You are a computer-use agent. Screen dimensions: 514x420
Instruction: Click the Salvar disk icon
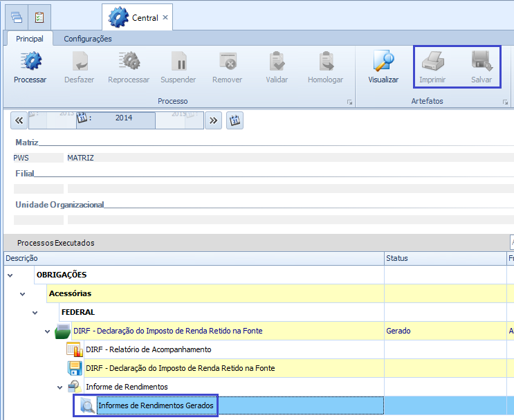pos(481,62)
